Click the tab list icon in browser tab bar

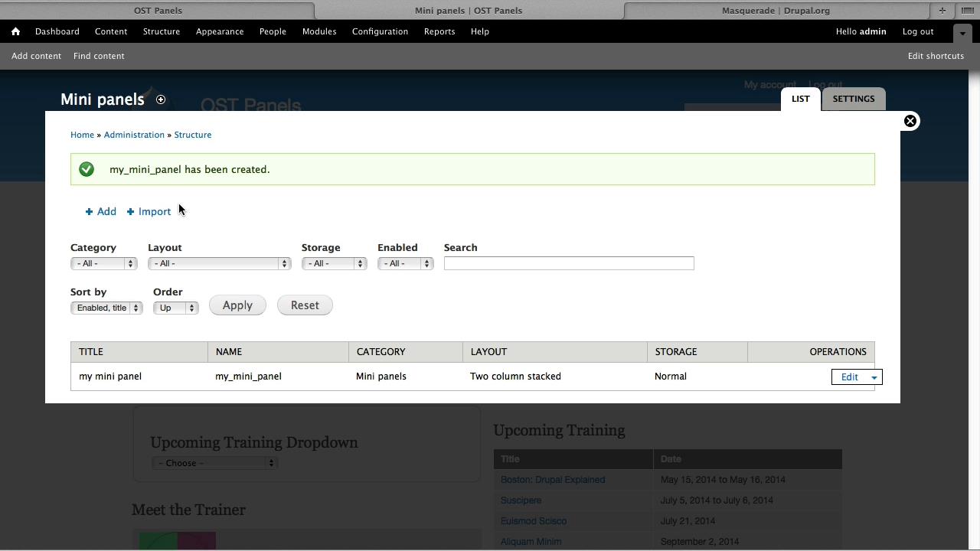968,10
